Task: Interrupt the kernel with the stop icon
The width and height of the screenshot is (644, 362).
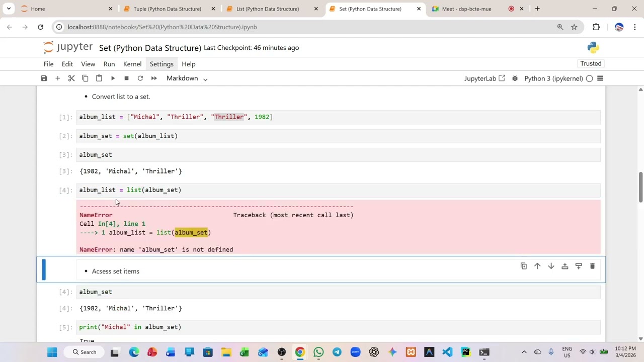Action: [126, 78]
